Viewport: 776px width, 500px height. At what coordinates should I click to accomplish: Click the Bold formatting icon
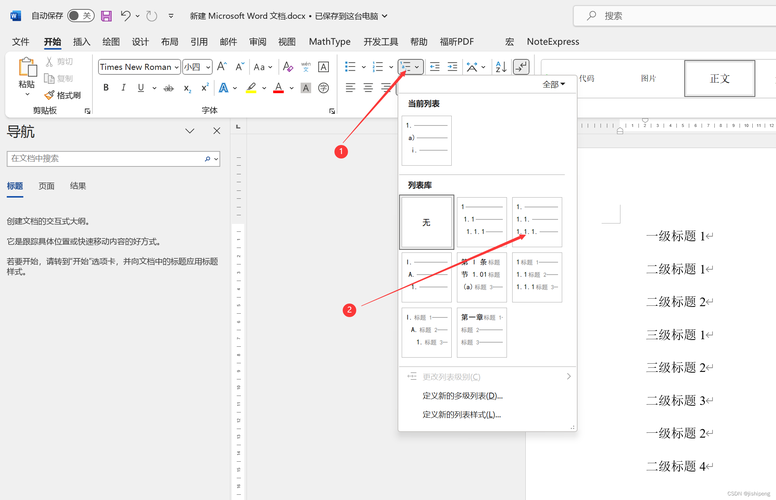coord(107,88)
